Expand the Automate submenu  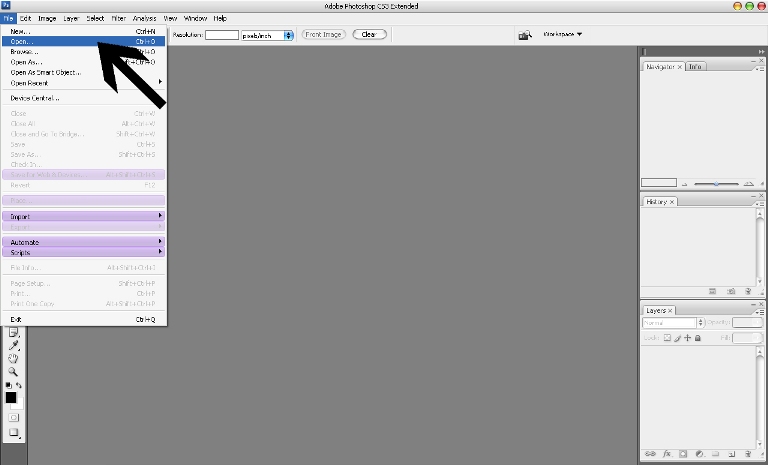tap(83, 242)
